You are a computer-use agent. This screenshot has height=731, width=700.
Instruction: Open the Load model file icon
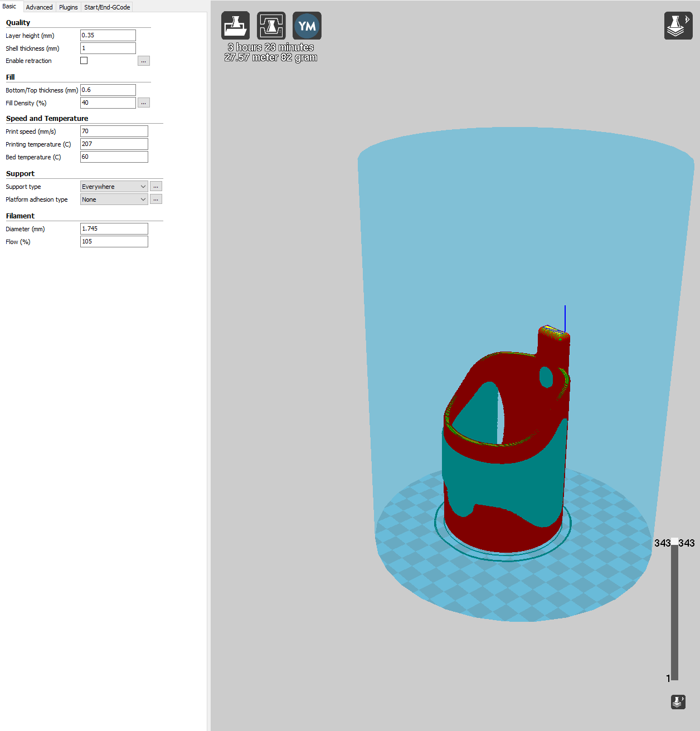point(235,25)
